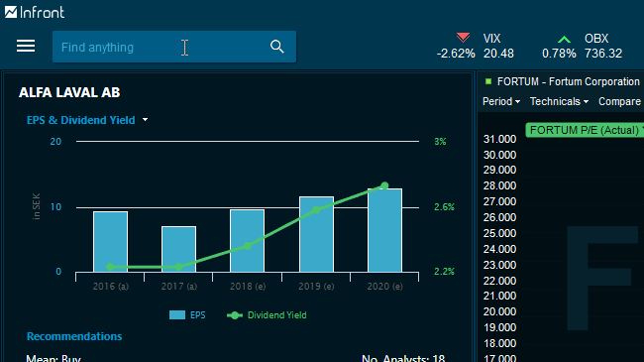Screen dimensions: 644x362
Task: Open the Technicals dropdown menu
Action: click(x=559, y=101)
